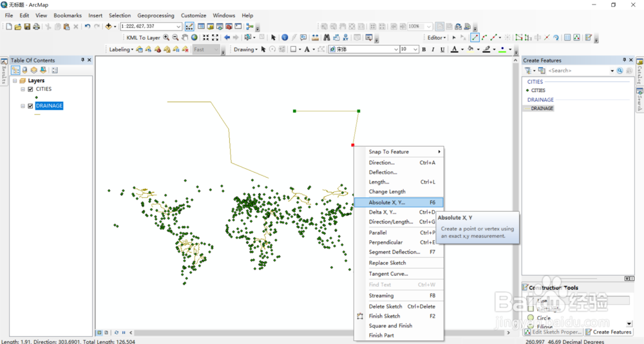Open the Editor toolbar icon

pos(189,26)
